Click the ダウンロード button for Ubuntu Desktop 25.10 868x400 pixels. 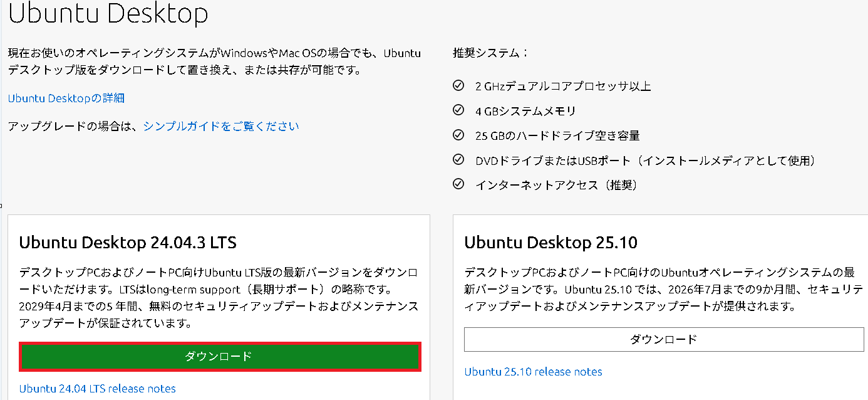(x=662, y=339)
